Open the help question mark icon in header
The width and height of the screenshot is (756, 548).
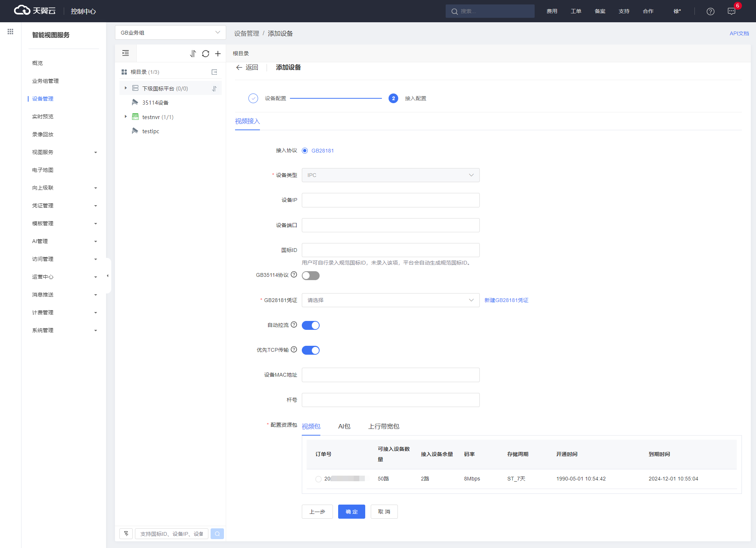[710, 12]
